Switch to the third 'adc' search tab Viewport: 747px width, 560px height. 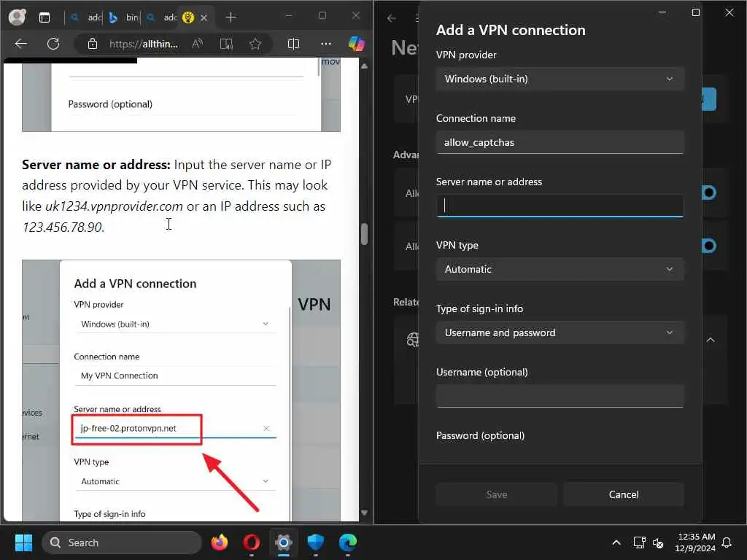point(162,17)
